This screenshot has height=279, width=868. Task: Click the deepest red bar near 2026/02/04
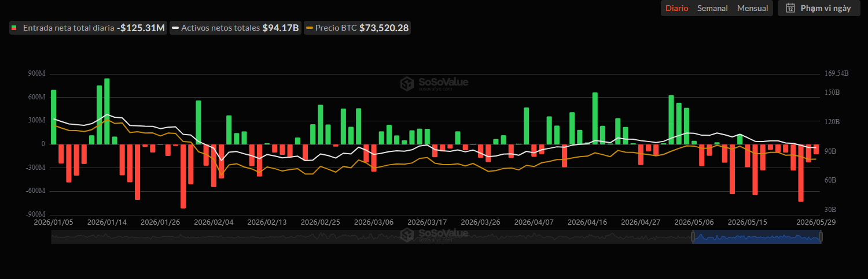pos(183,176)
